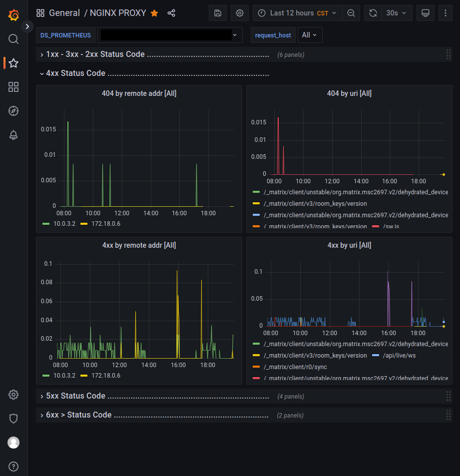Open Explore via the compass sidebar icon

(13, 111)
